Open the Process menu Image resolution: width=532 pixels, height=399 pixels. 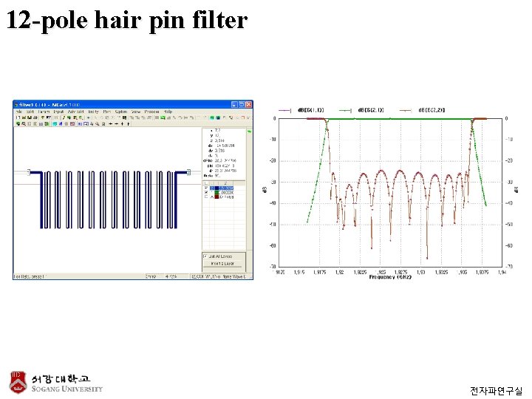tap(151, 112)
